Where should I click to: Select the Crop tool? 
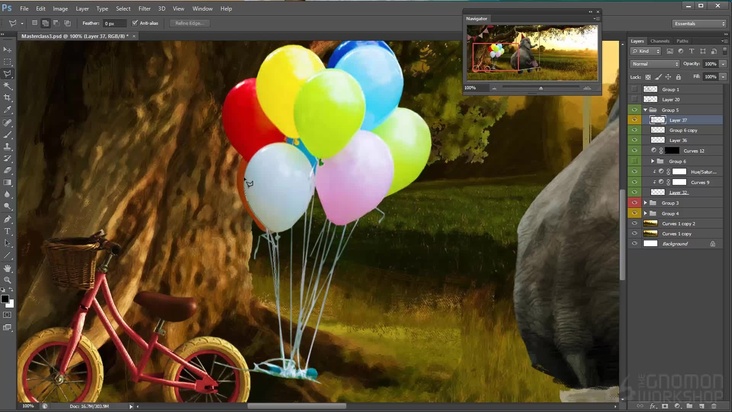click(x=7, y=98)
